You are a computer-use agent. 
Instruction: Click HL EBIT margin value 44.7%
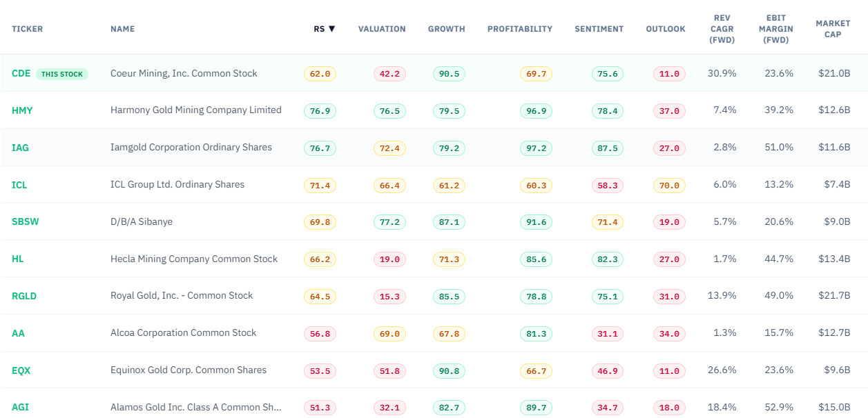tap(779, 259)
